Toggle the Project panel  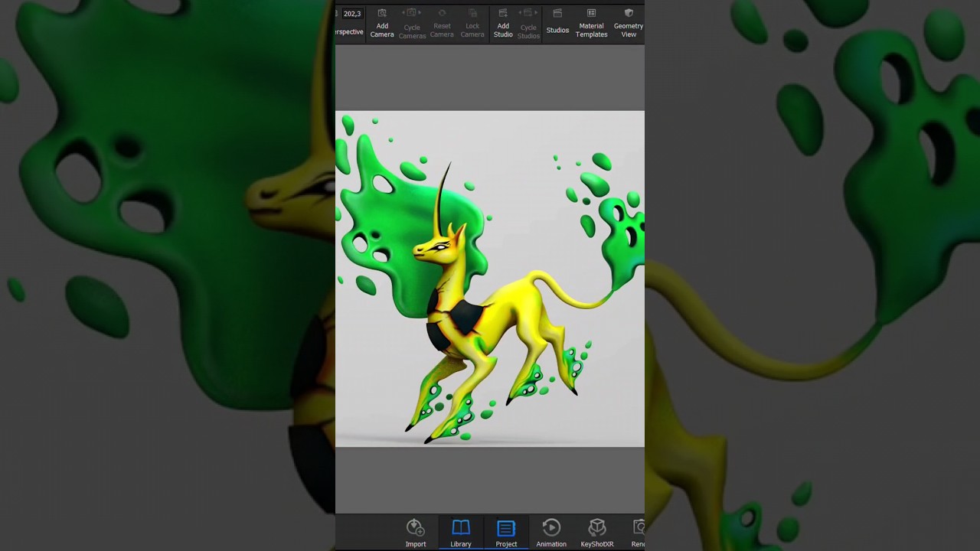pos(506,533)
